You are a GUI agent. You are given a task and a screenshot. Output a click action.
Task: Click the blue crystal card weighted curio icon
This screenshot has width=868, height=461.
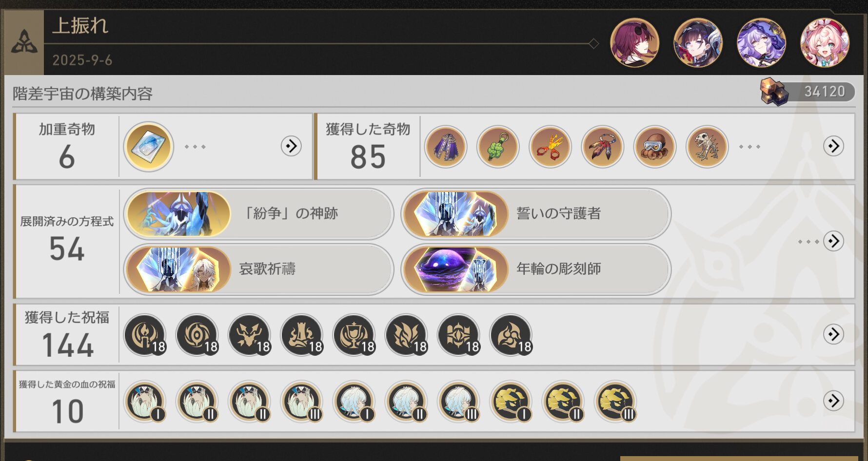[x=149, y=146]
